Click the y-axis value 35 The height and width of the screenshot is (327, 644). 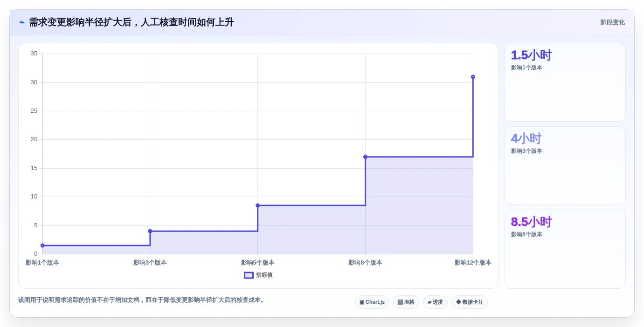34,54
